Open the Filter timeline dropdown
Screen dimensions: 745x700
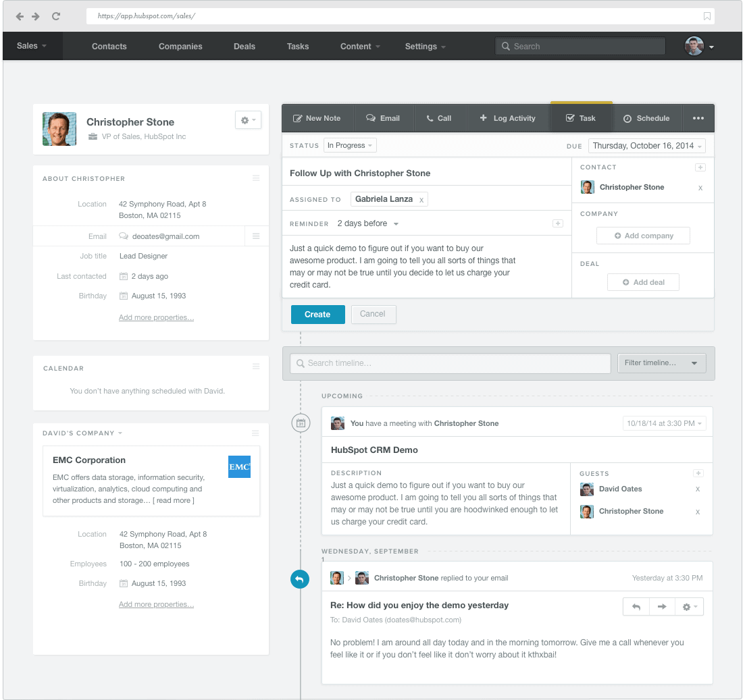coord(662,362)
